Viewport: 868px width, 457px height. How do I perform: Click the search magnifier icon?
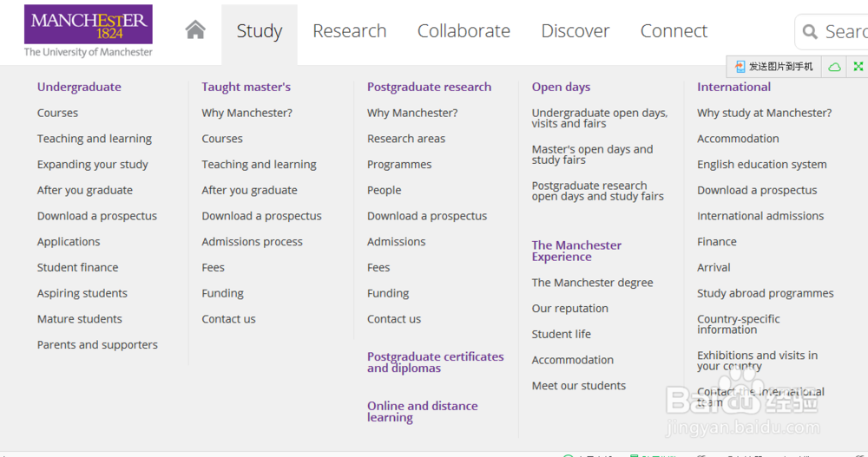(x=810, y=31)
